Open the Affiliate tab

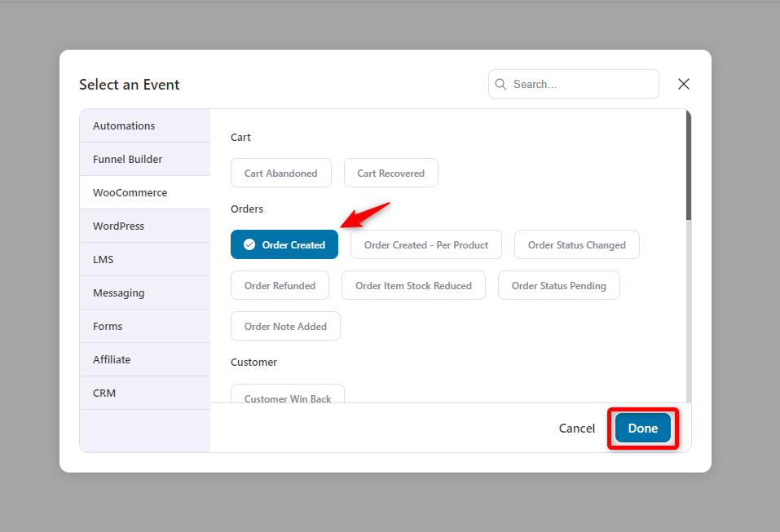point(145,359)
